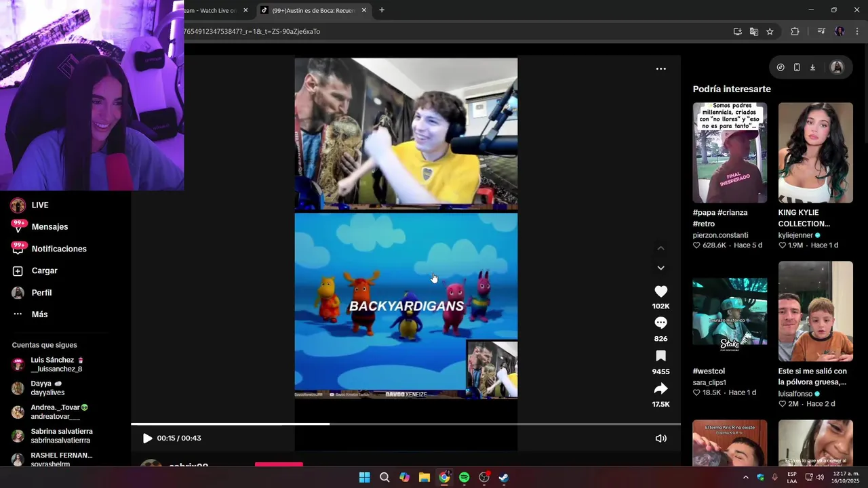The width and height of the screenshot is (868, 488).
Task: Click the pierzon.constanti username
Action: point(720,235)
